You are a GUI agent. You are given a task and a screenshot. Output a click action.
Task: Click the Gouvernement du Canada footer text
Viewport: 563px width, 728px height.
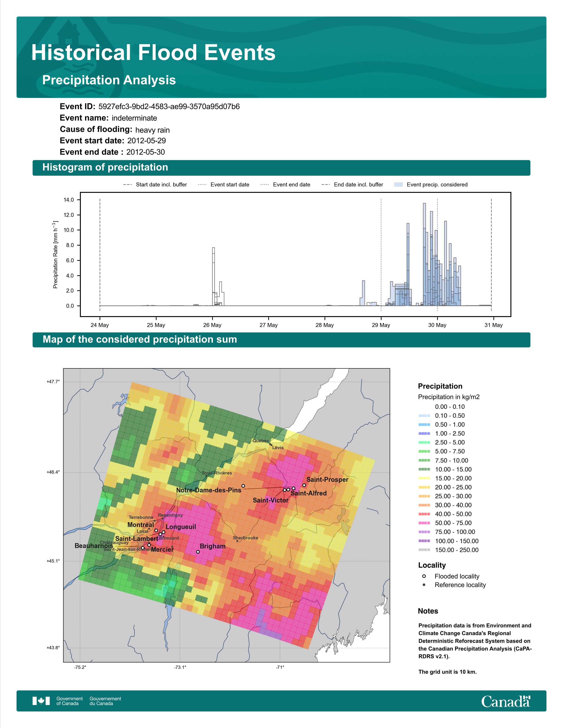click(105, 701)
